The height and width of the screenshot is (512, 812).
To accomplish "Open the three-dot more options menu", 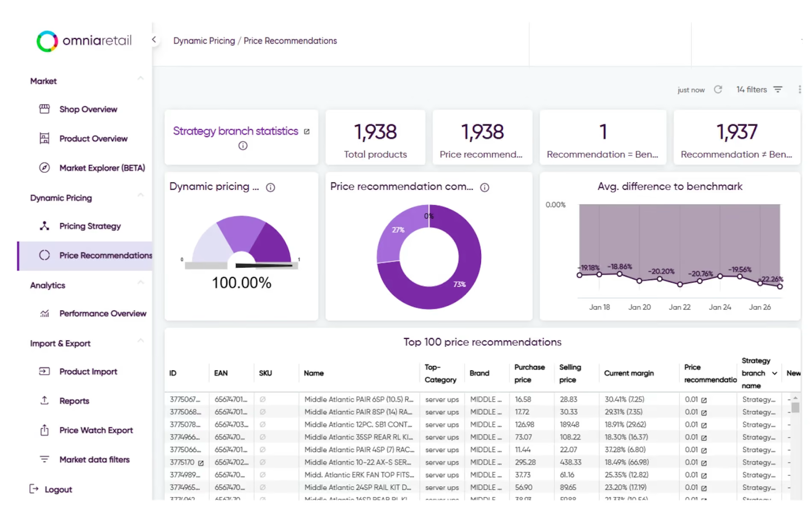I will pyautogui.click(x=800, y=89).
